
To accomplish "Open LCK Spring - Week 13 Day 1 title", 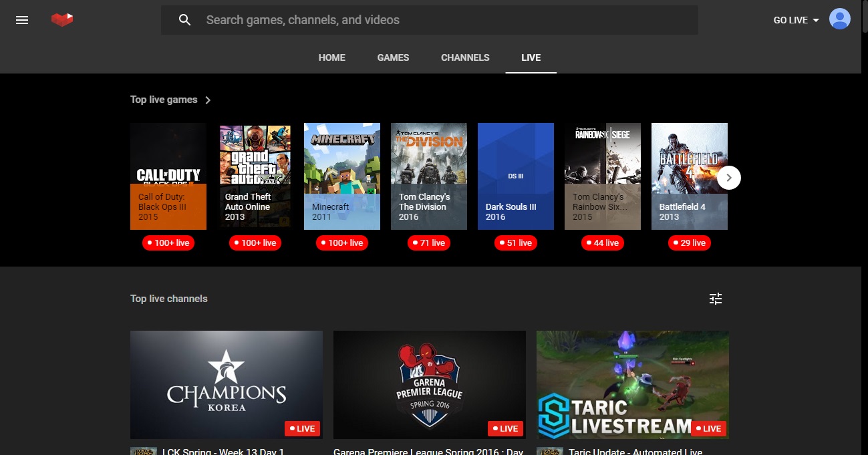I will (x=223, y=452).
